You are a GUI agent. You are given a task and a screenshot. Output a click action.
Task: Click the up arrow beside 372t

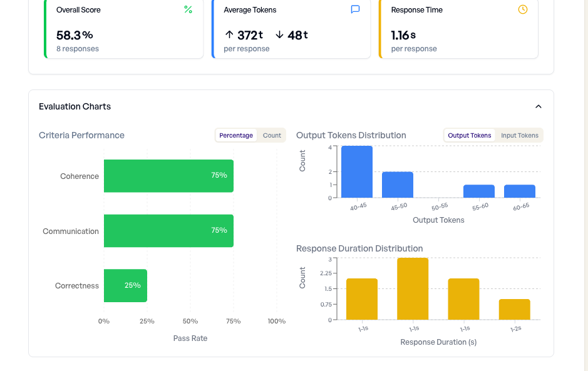click(x=229, y=35)
